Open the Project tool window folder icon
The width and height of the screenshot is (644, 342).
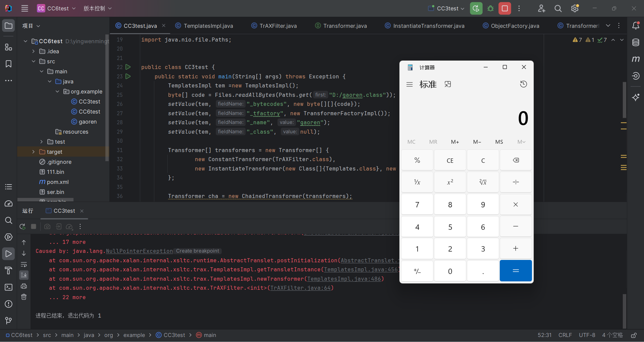[x=9, y=26]
